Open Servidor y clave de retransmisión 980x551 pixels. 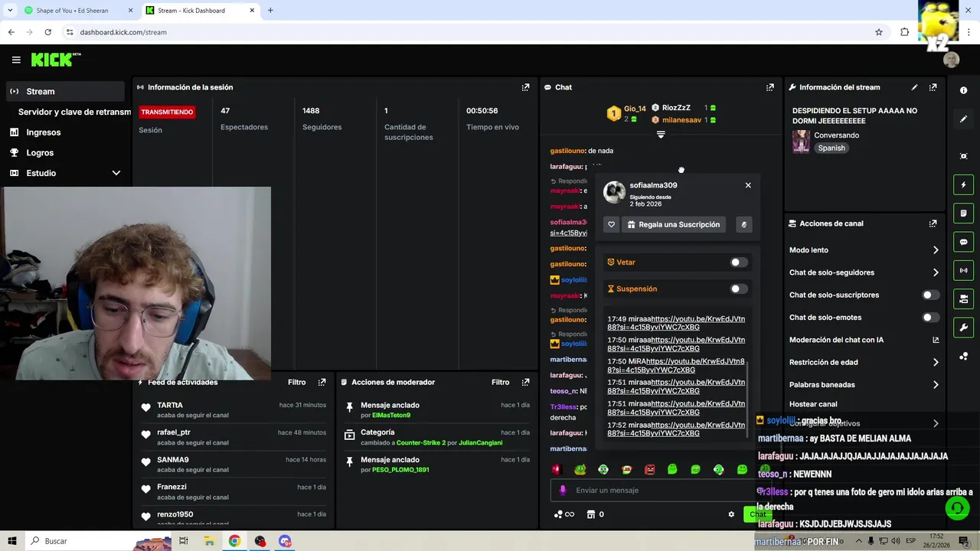[74, 112]
